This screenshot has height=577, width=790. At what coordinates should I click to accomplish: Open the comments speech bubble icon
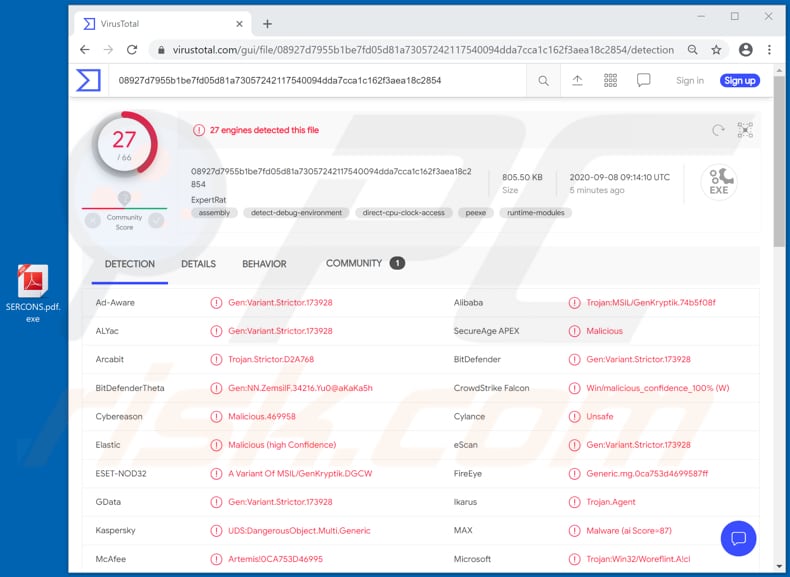(x=643, y=81)
